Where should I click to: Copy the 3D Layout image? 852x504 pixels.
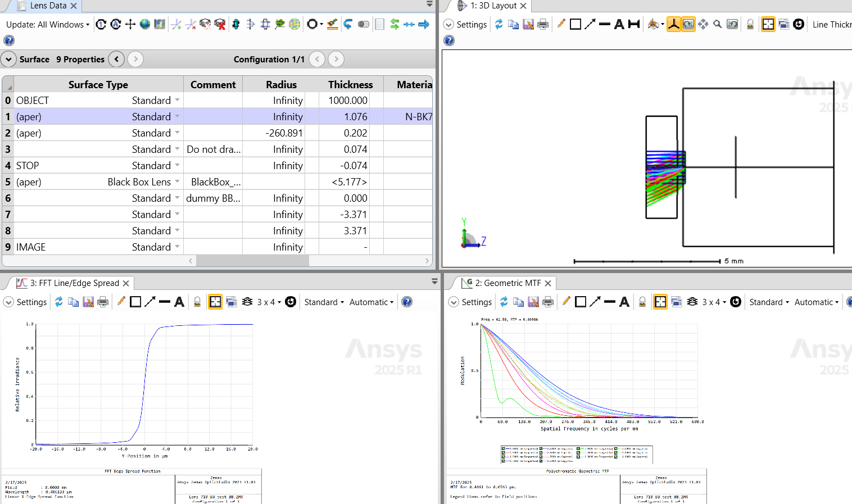[513, 24]
